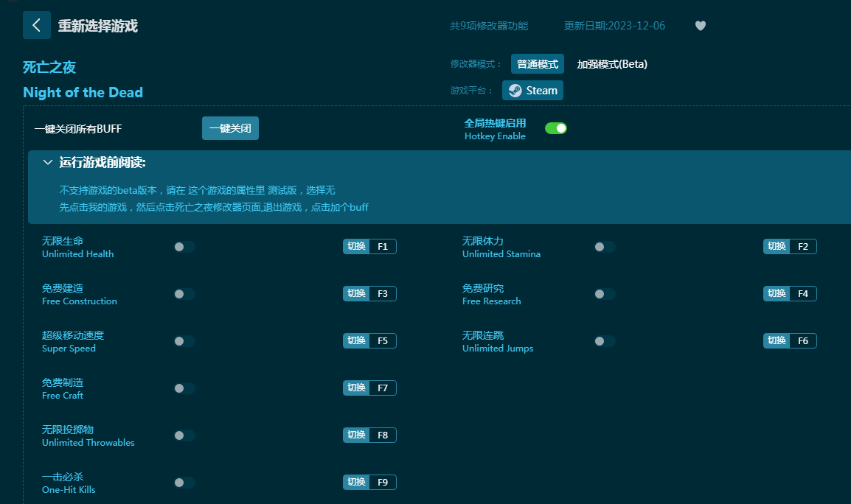The image size is (851, 504).
Task: Click 切换 button for F1 hotkey
Action: (356, 246)
